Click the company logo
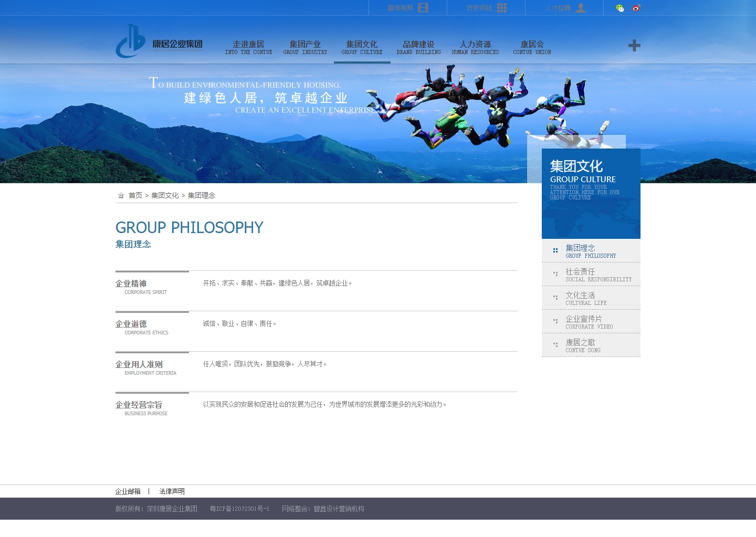Image resolution: width=756 pixels, height=537 pixels. 159,41
